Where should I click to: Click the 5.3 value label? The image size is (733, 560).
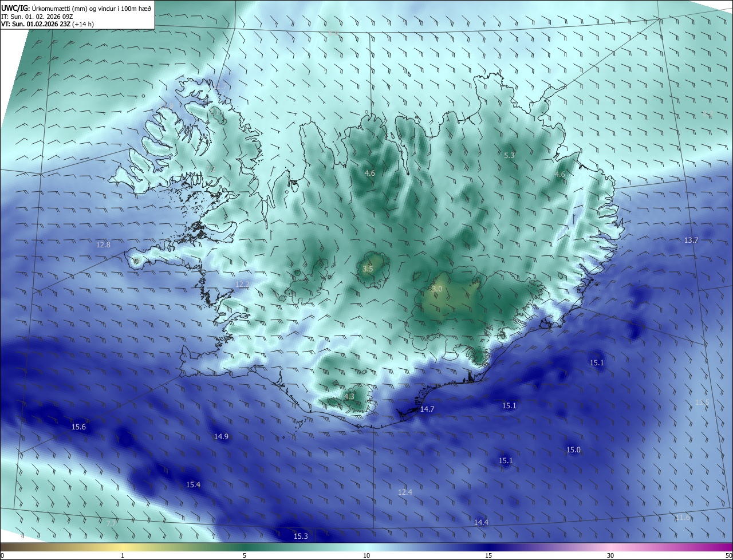[x=509, y=155]
